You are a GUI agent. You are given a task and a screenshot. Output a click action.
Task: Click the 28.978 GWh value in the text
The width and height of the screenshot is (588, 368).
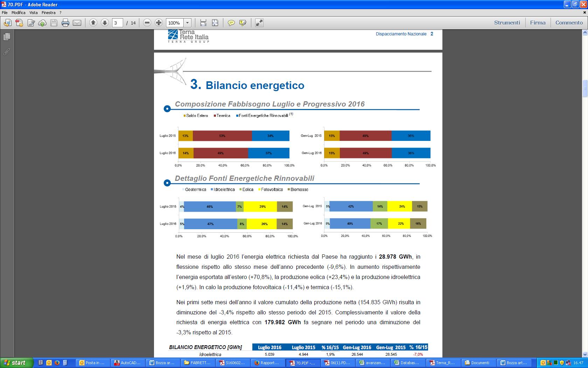pos(395,257)
